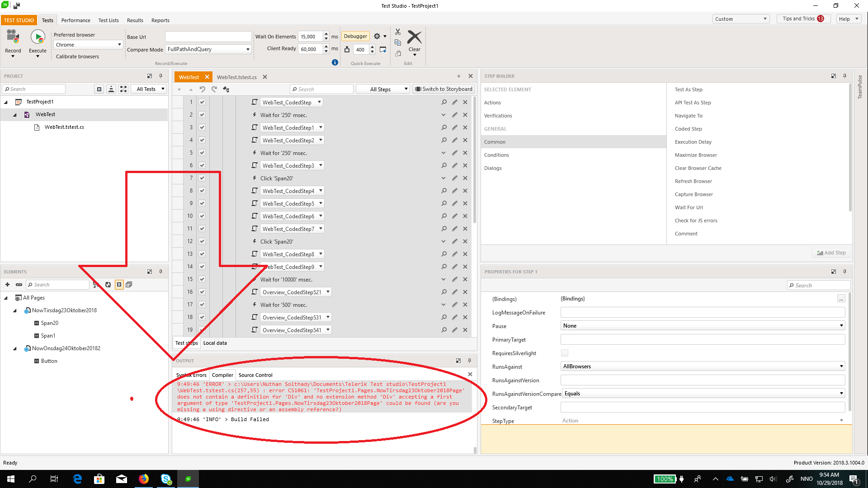Click Calibrate browsers link
Viewport: 868px width, 488px height.
coord(77,56)
